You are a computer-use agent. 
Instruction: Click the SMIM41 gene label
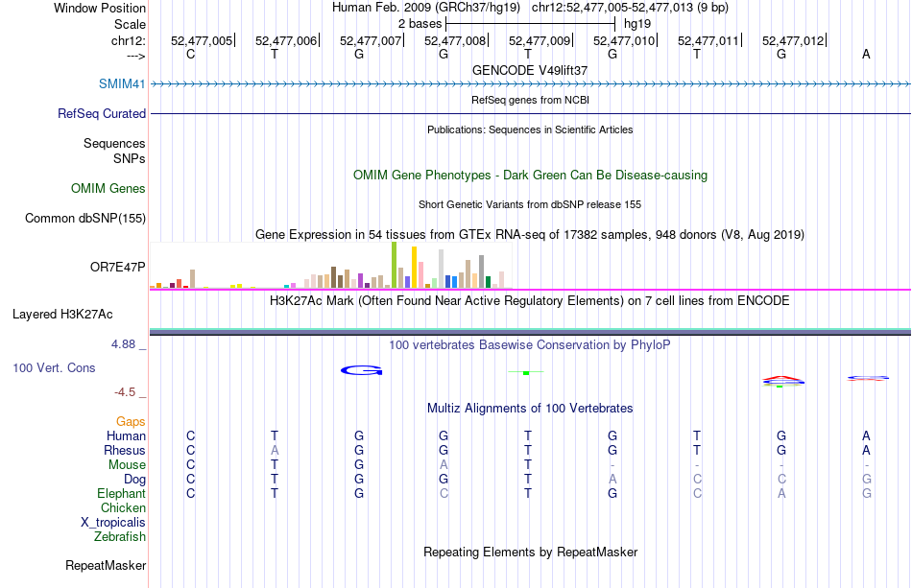click(x=122, y=83)
